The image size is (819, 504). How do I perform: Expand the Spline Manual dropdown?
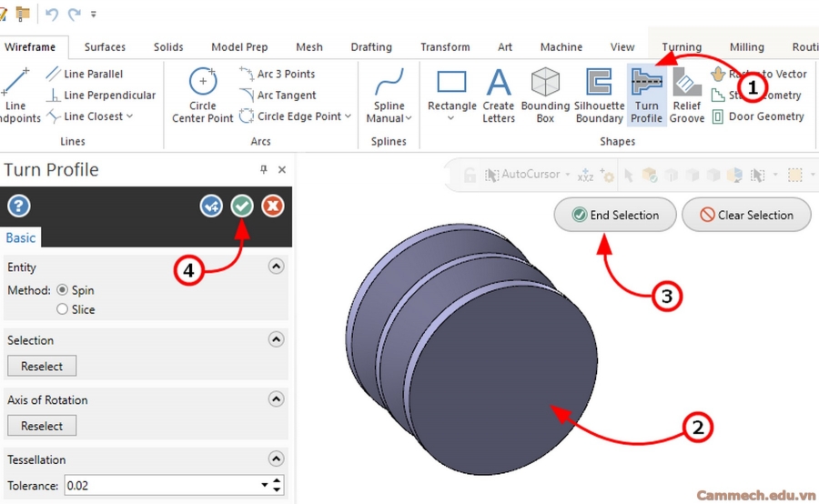409,118
